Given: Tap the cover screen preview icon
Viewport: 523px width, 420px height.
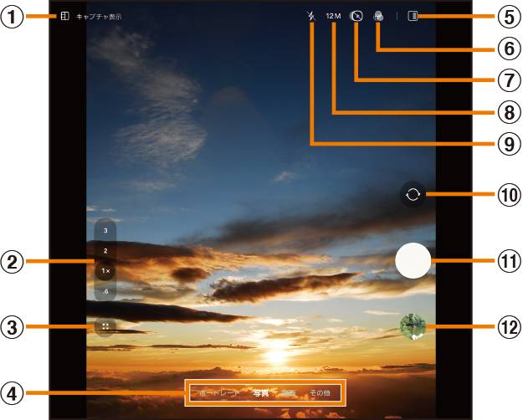Looking at the screenshot, I should click(x=413, y=16).
